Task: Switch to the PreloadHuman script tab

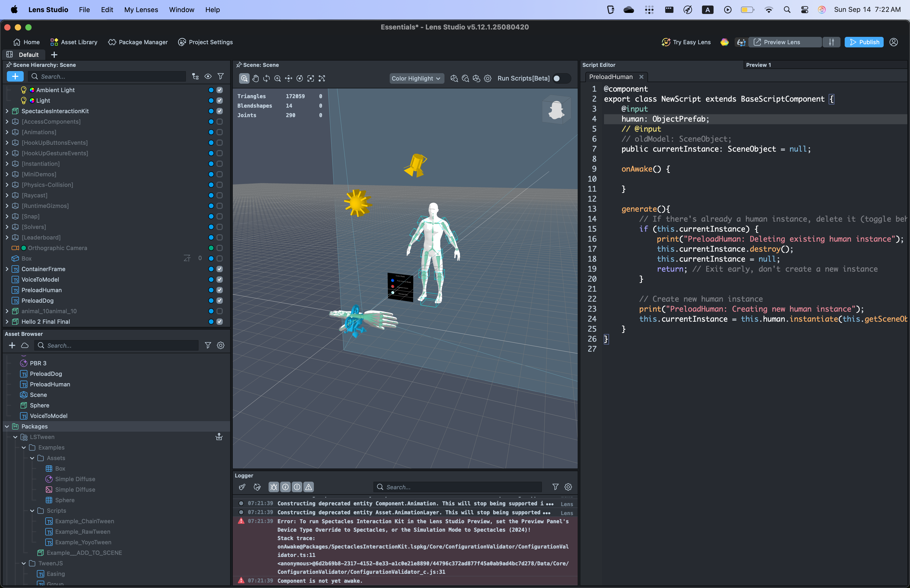Action: (611, 77)
